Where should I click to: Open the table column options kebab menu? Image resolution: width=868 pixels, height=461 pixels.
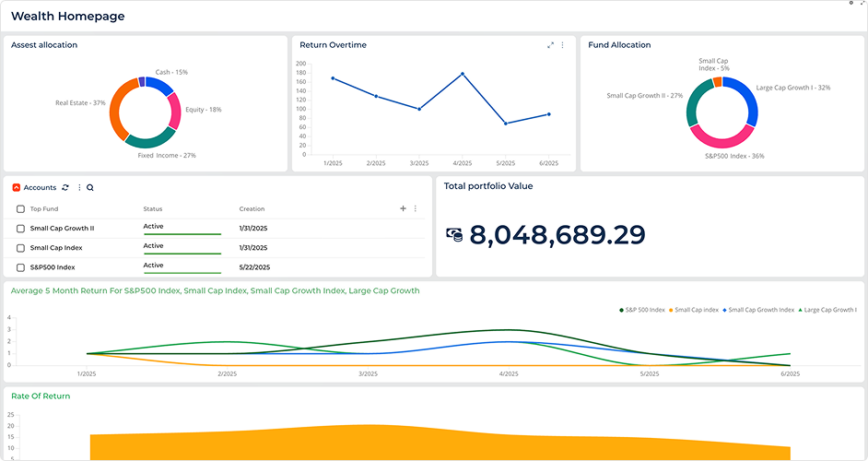coord(415,208)
